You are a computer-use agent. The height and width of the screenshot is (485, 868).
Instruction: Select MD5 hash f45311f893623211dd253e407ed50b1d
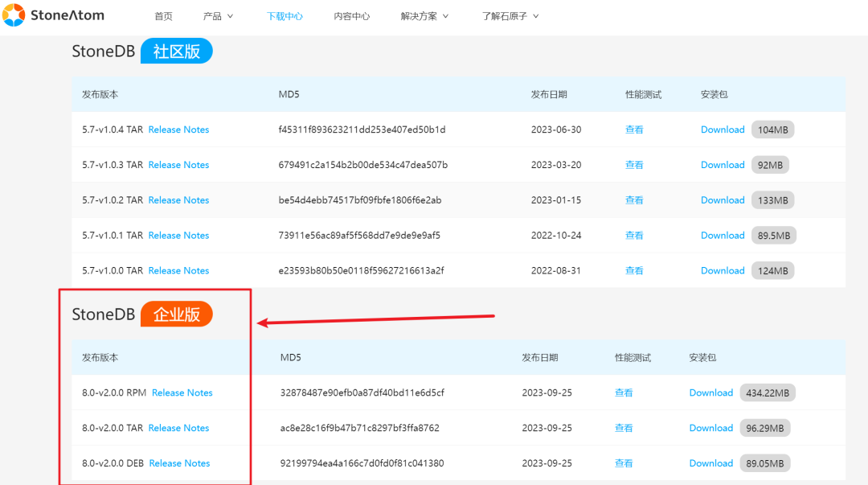(x=362, y=129)
